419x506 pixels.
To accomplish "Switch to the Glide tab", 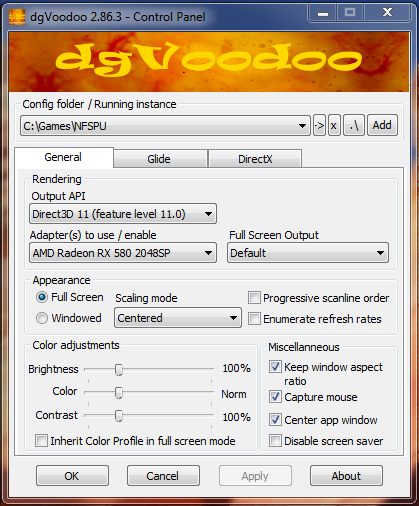I will [x=160, y=159].
